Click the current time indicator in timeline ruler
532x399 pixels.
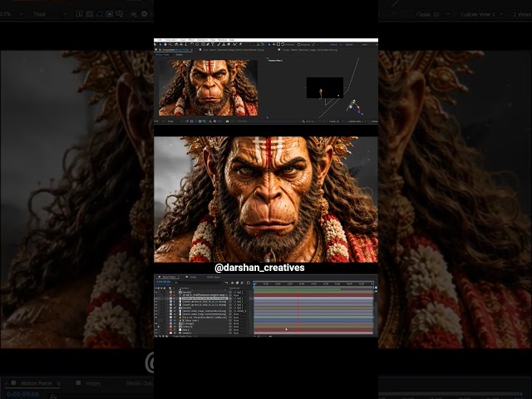pos(254,284)
